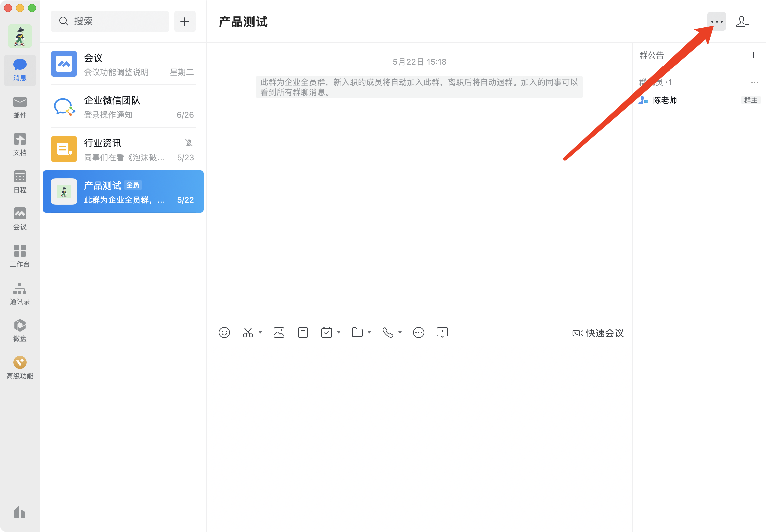Open 高级功能 advanced features

click(20, 368)
